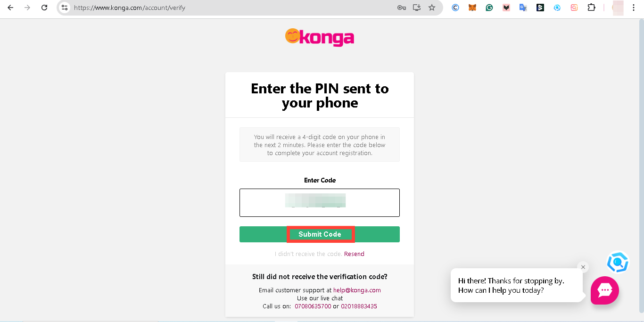644x322 pixels.
Task: Click the Konga logo
Action: [320, 37]
